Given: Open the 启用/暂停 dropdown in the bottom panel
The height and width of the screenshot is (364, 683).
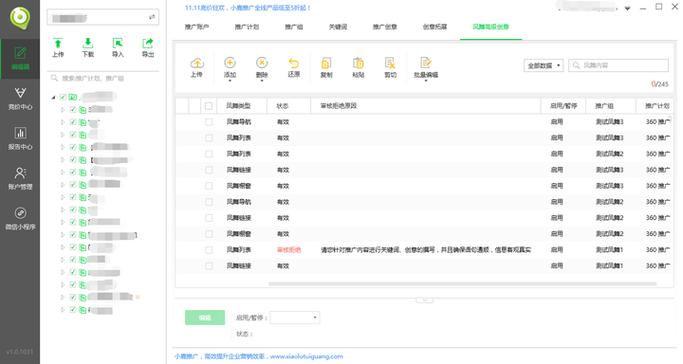Looking at the screenshot, I should click(x=294, y=317).
